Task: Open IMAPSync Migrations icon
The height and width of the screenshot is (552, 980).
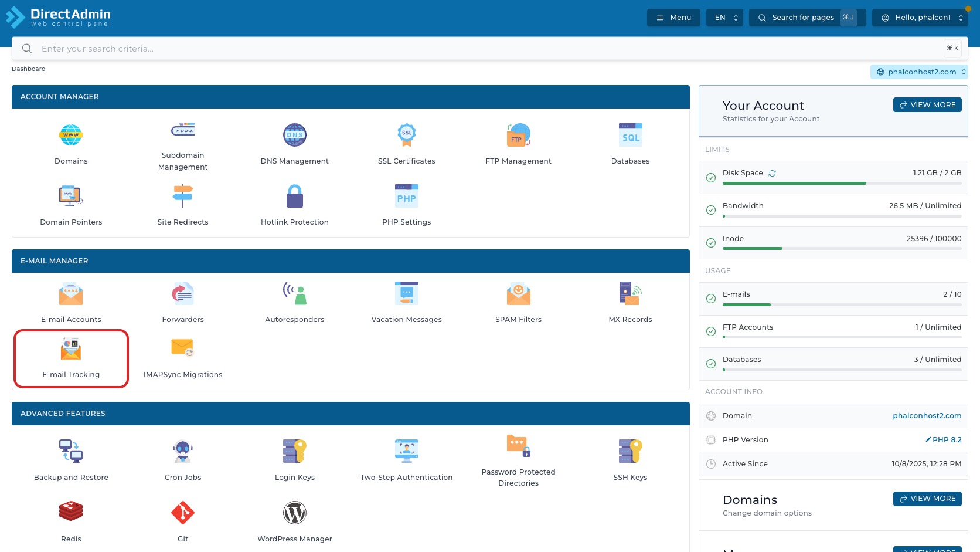Action: (x=183, y=348)
